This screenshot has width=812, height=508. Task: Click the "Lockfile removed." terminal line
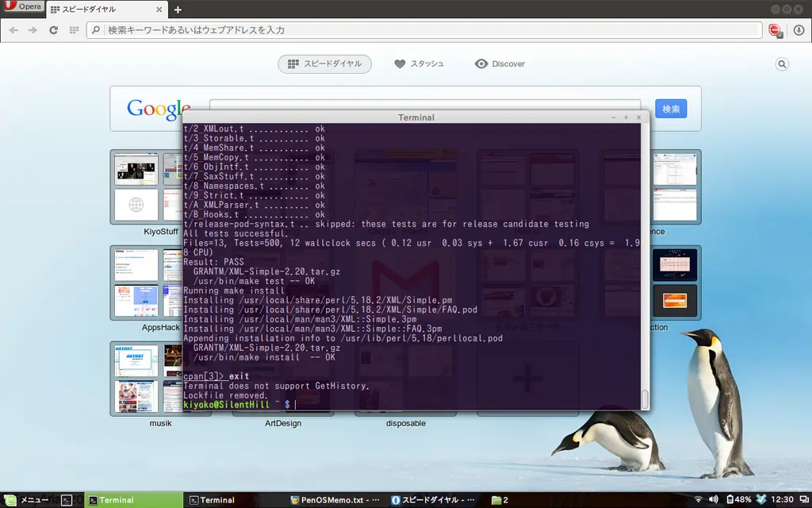pos(225,395)
